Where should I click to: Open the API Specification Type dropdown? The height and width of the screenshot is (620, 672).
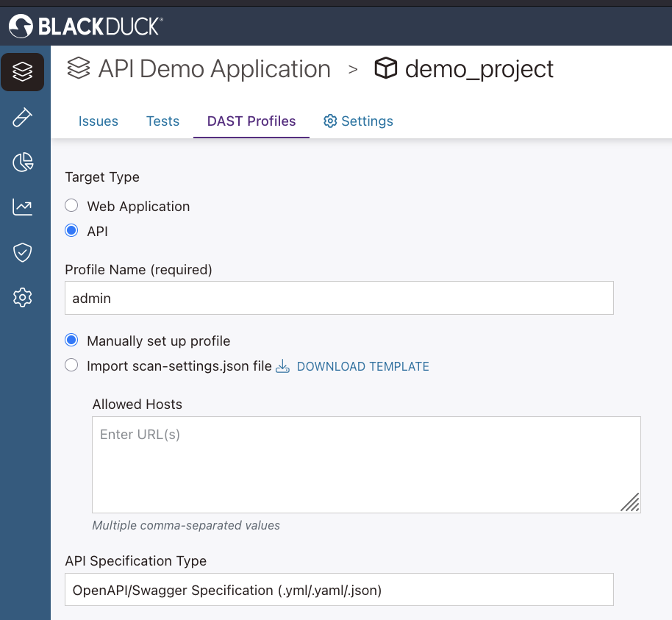coord(339,589)
